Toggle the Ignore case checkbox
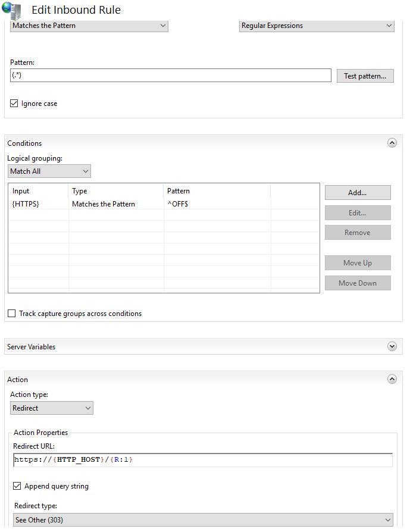The width and height of the screenshot is (410, 532). (x=14, y=103)
